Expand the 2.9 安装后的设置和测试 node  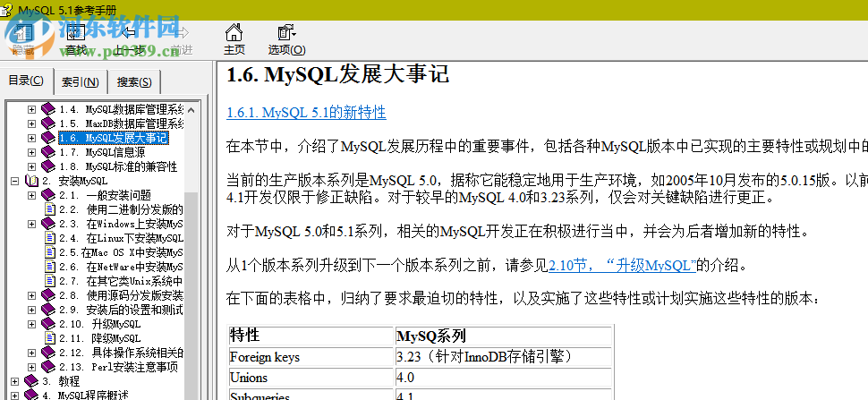tap(31, 310)
